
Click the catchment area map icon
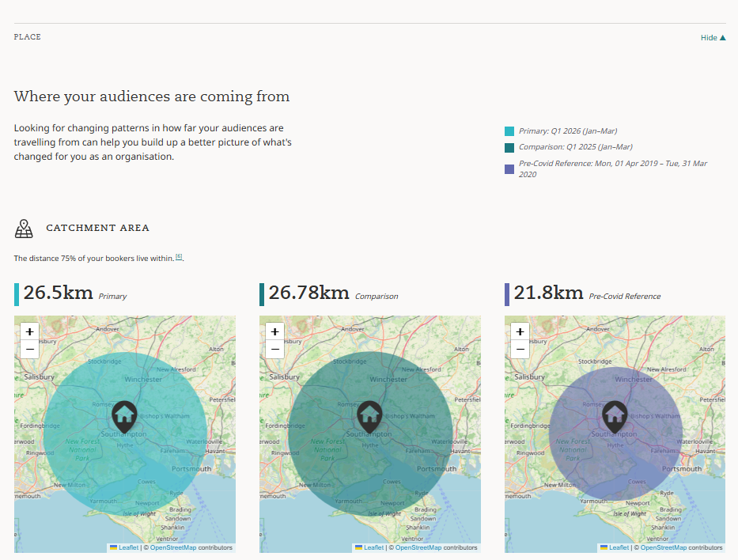[24, 229]
